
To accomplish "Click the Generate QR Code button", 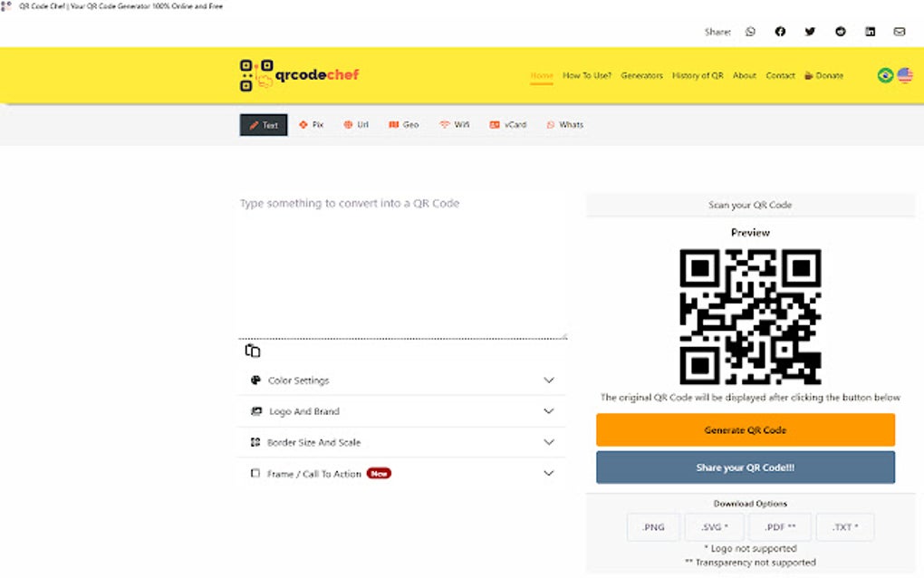I will (745, 429).
